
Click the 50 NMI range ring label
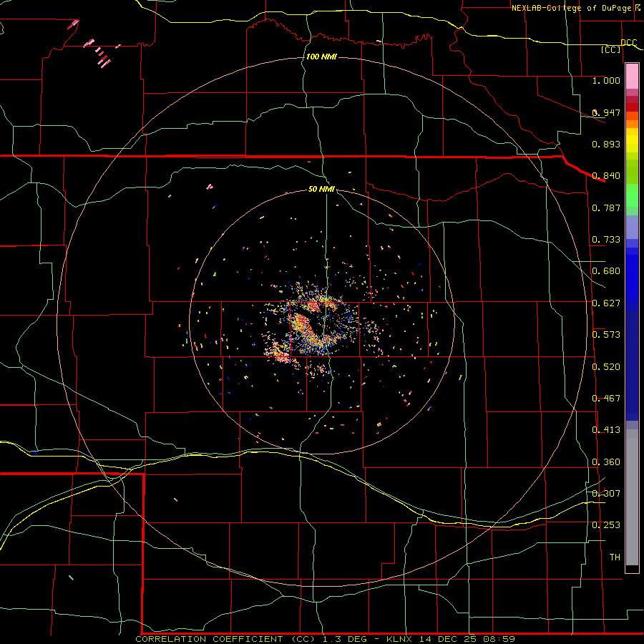coord(321,189)
